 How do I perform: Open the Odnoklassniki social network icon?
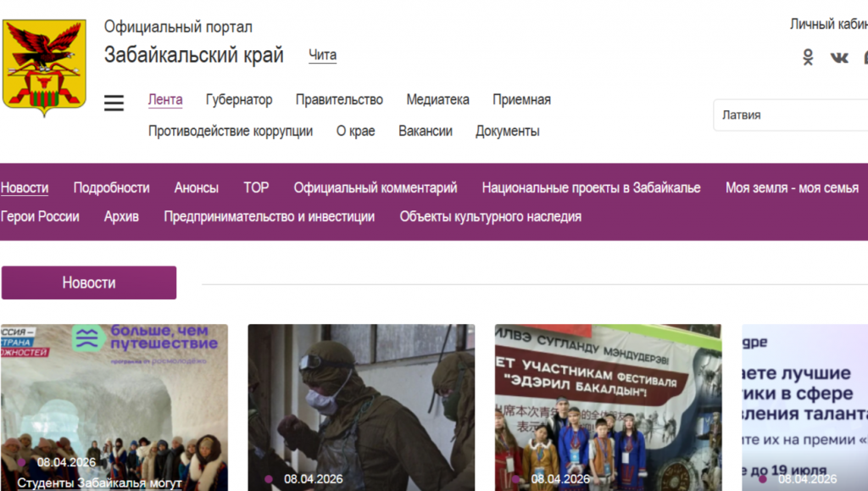point(808,58)
